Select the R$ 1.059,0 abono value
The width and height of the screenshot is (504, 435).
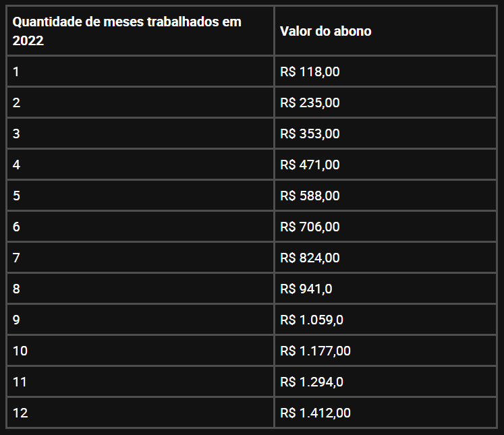coord(312,320)
